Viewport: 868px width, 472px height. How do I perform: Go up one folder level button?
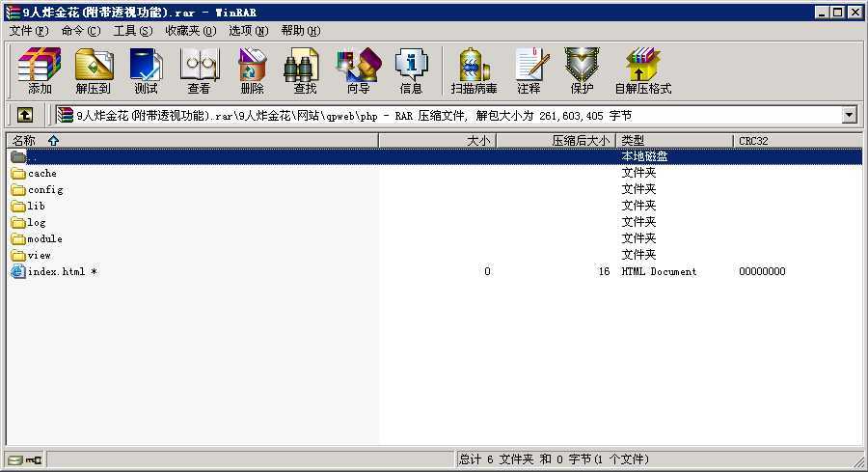(x=25, y=115)
